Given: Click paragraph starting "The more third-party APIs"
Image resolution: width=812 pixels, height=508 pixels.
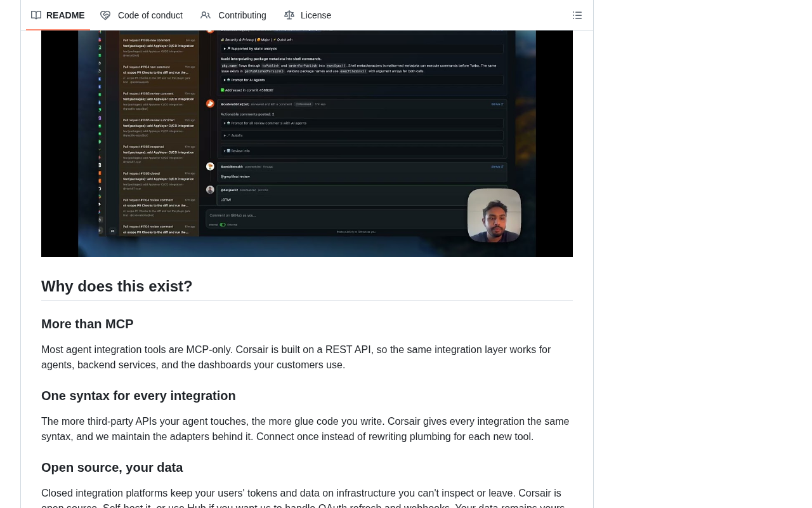Looking at the screenshot, I should 307,429.
